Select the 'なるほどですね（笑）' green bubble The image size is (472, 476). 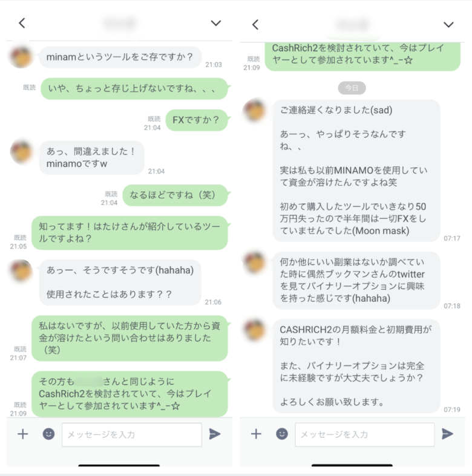(175, 195)
